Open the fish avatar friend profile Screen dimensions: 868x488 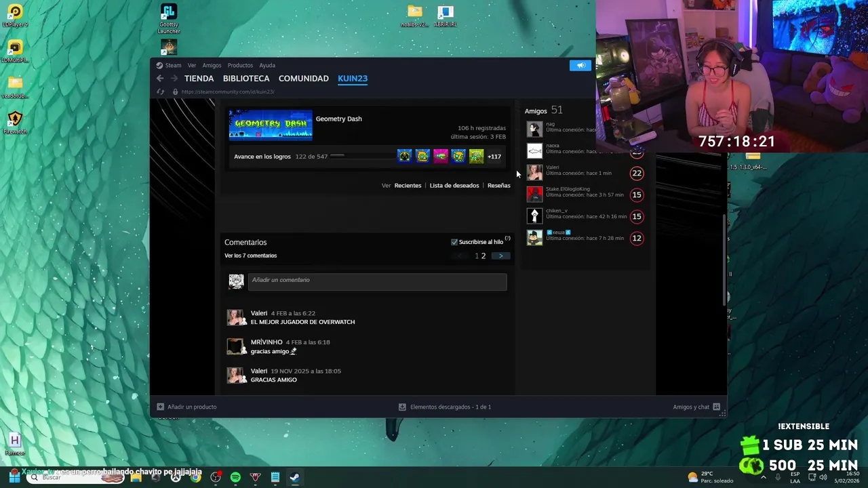point(535,151)
